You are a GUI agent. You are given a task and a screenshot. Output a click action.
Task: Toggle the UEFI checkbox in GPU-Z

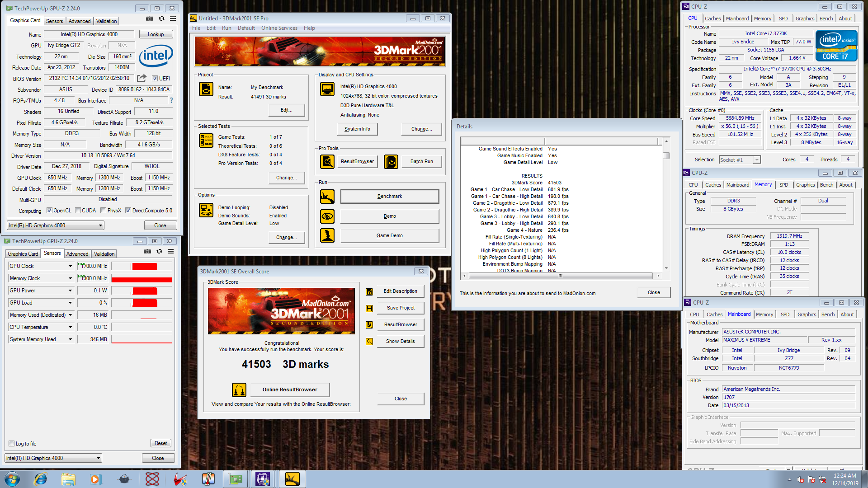click(155, 78)
